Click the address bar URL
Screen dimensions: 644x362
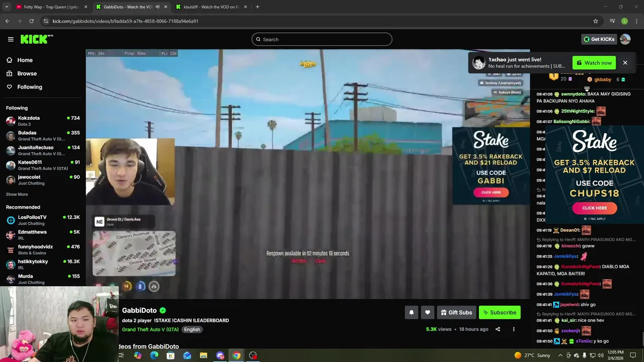[x=125, y=21]
